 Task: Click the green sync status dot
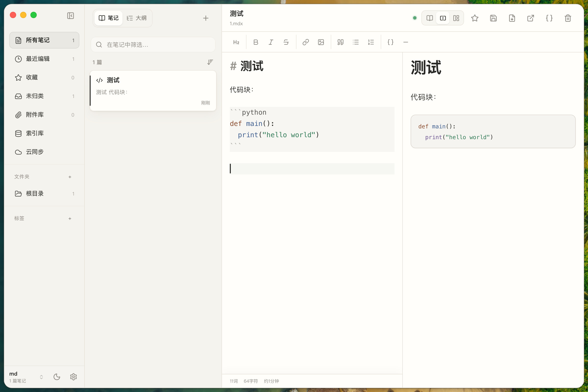tap(415, 18)
